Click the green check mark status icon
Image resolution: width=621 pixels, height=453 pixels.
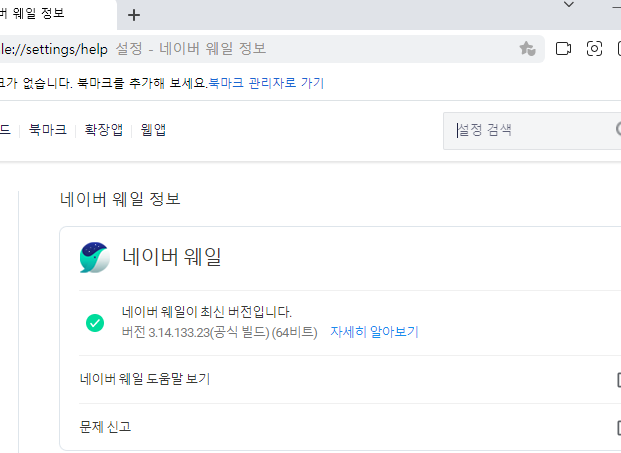point(95,322)
